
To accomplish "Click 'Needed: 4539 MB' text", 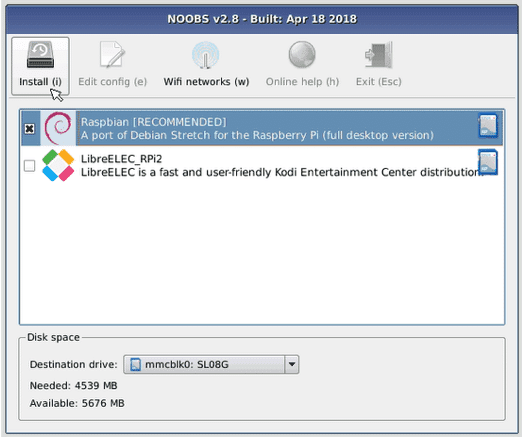I will point(74,386).
